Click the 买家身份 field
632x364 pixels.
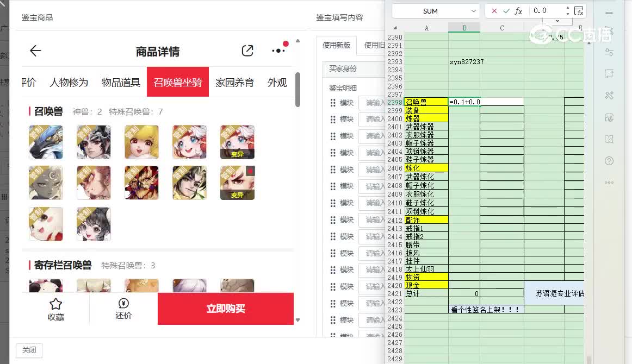[354, 69]
